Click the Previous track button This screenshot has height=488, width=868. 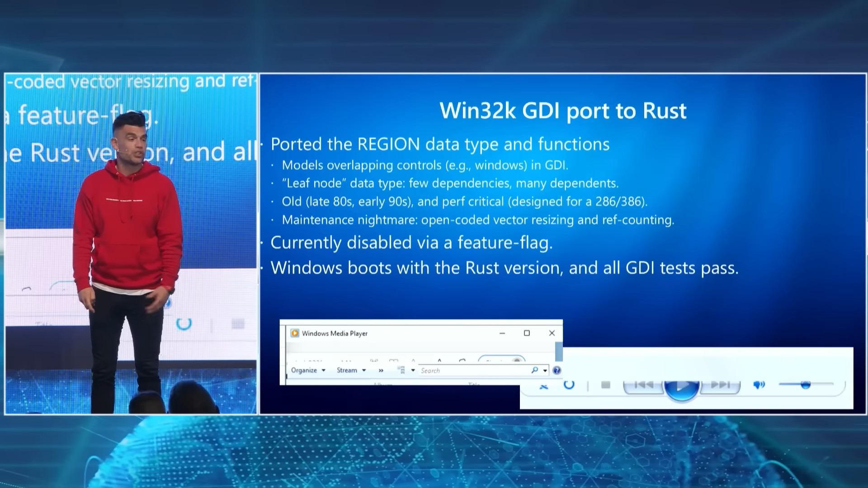pos(643,385)
